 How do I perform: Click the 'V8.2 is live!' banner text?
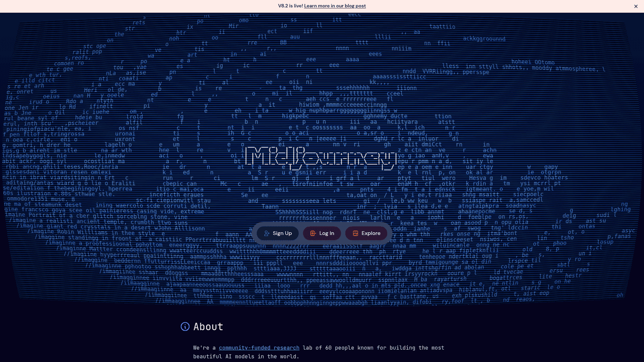pyautogui.click(x=291, y=6)
